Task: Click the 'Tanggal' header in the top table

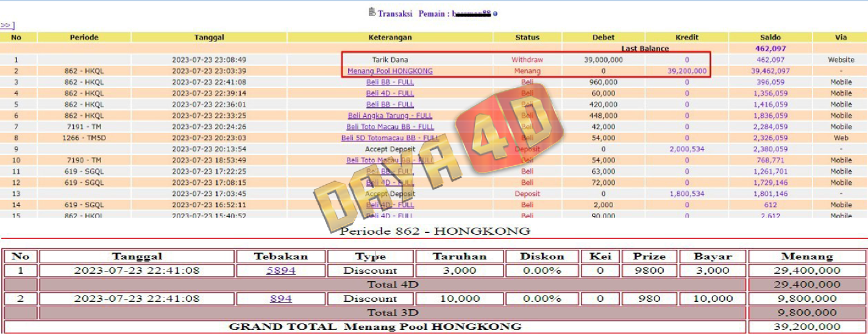Action: pos(209,37)
